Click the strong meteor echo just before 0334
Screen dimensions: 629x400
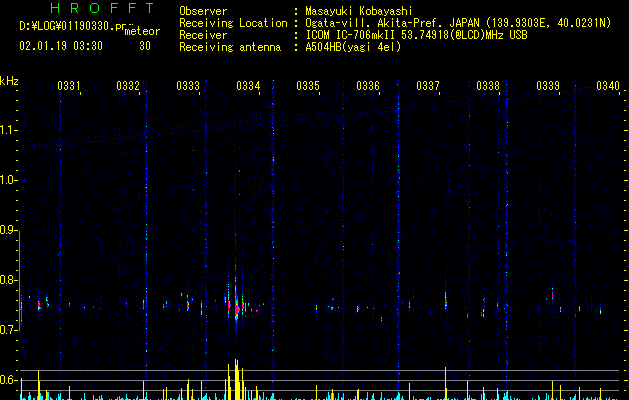click(x=236, y=308)
